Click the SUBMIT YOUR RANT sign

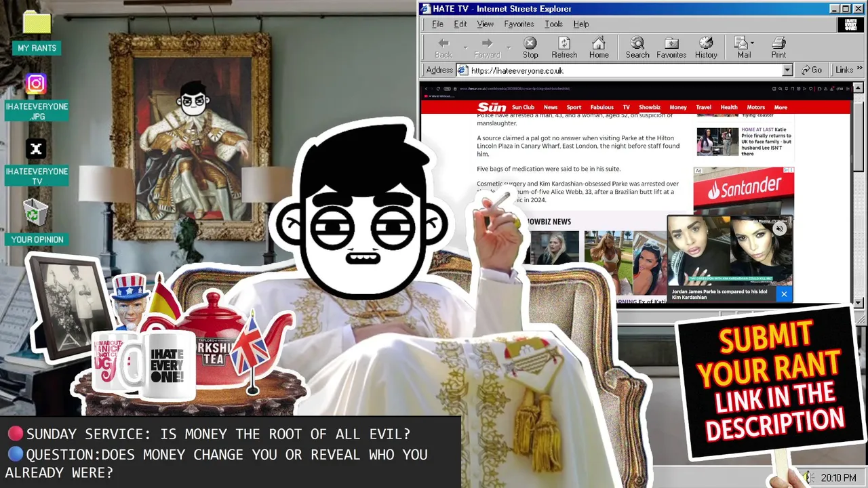pyautogui.click(x=770, y=382)
